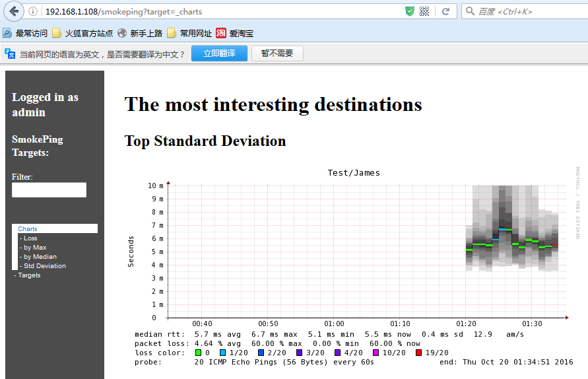The height and width of the screenshot is (379, 588).
Task: Select Charts in the SmokePing menu
Action: pyautogui.click(x=28, y=229)
